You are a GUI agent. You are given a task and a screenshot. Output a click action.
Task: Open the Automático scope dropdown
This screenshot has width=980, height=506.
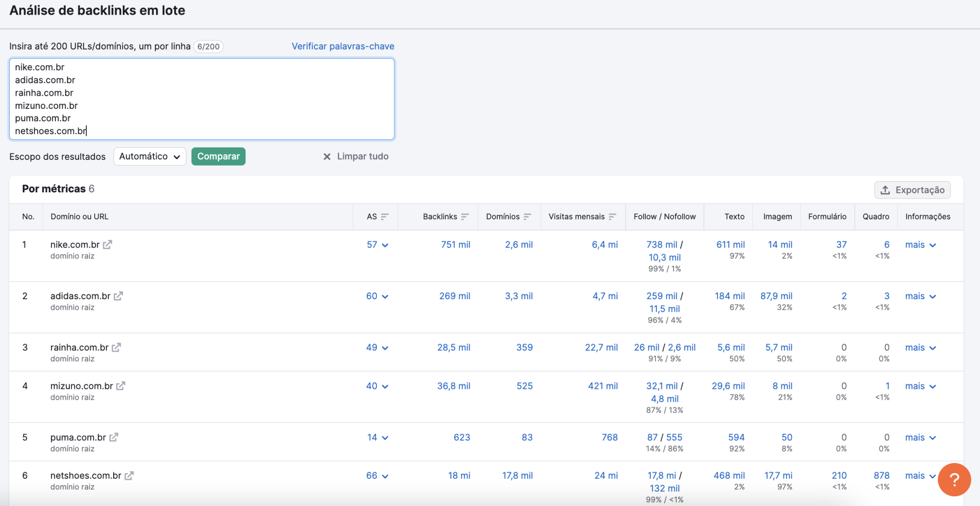pos(150,156)
